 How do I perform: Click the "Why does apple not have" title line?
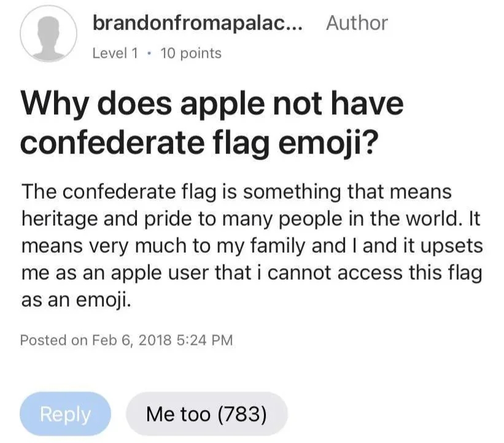(212, 103)
